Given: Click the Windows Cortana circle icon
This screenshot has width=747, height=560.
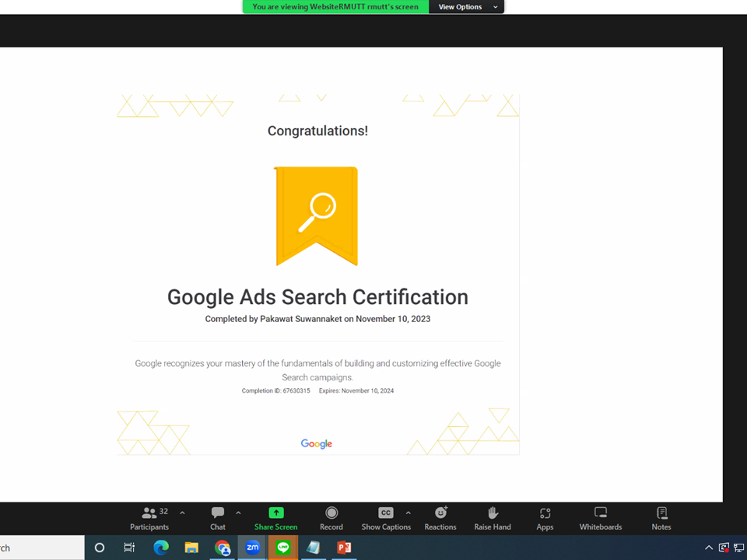Looking at the screenshot, I should [100, 548].
